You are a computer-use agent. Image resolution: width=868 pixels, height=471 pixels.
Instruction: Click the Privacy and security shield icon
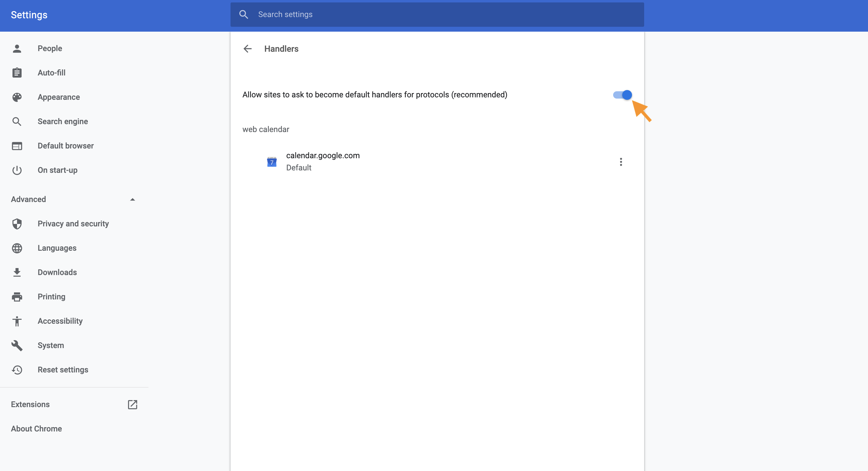[x=17, y=224]
